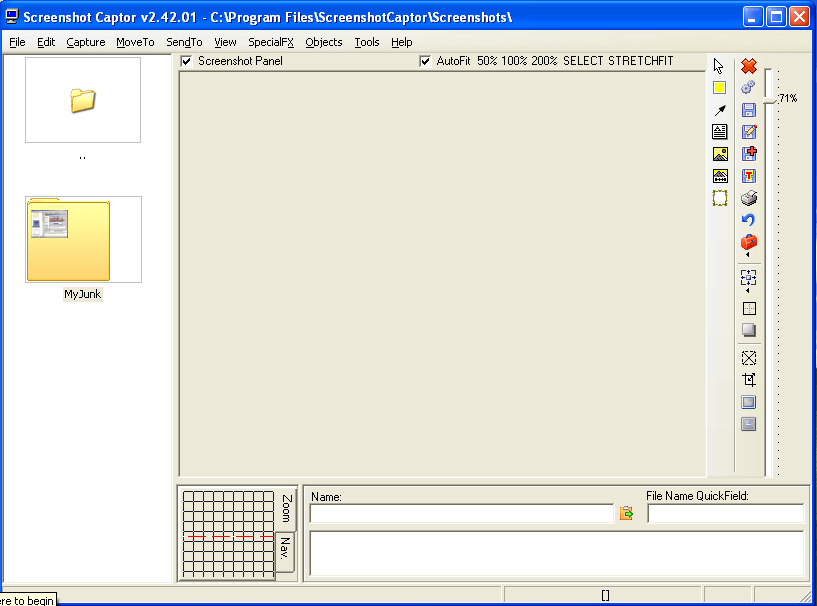
Task: Select the crop tool icon
Action: pyautogui.click(x=749, y=380)
